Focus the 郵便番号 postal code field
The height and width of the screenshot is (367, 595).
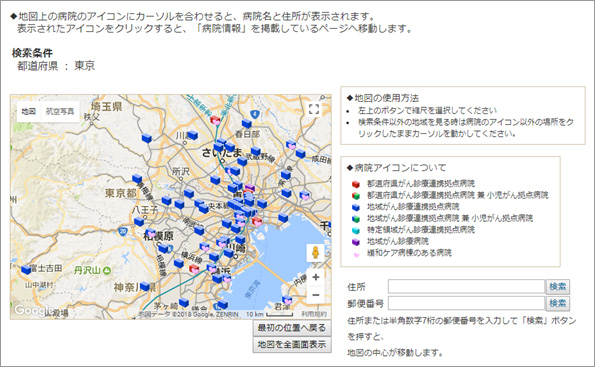pos(466,303)
